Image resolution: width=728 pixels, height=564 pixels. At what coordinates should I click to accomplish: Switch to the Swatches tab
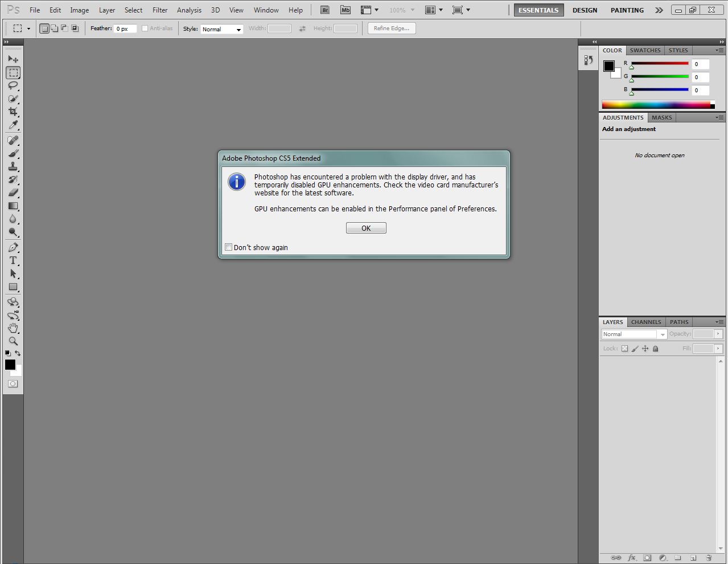coord(645,50)
